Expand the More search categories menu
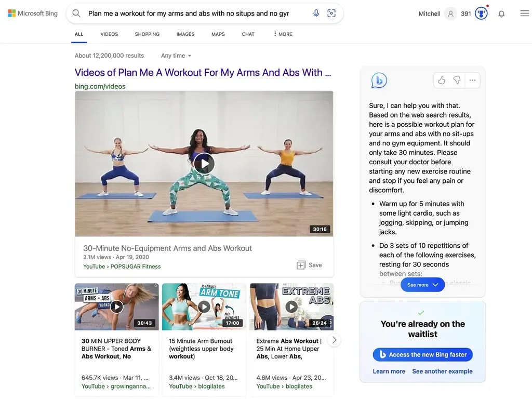 pyautogui.click(x=283, y=34)
